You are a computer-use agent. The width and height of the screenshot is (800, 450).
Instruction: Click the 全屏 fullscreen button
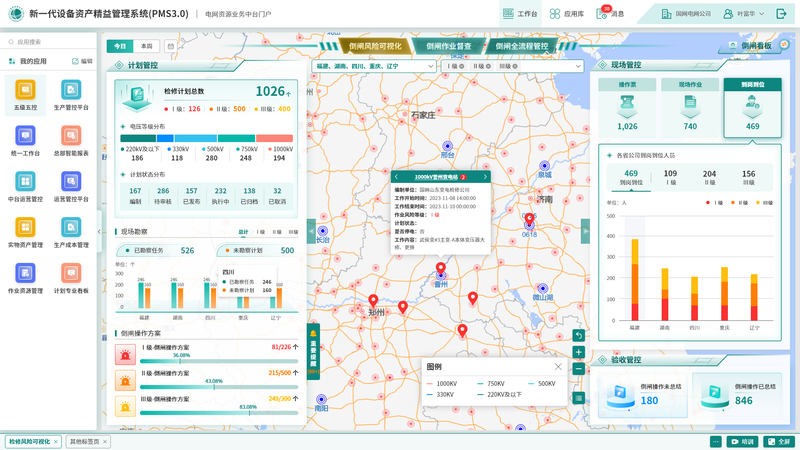(777, 441)
